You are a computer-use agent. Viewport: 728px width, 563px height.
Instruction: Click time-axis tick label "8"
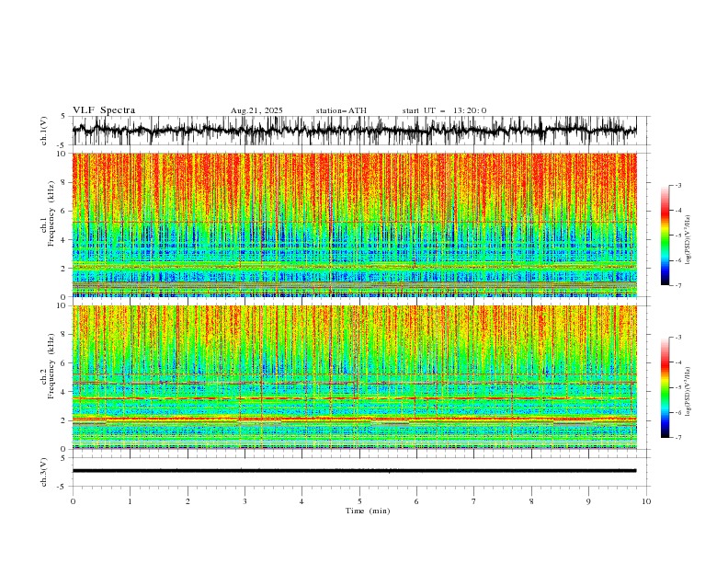pyautogui.click(x=531, y=501)
